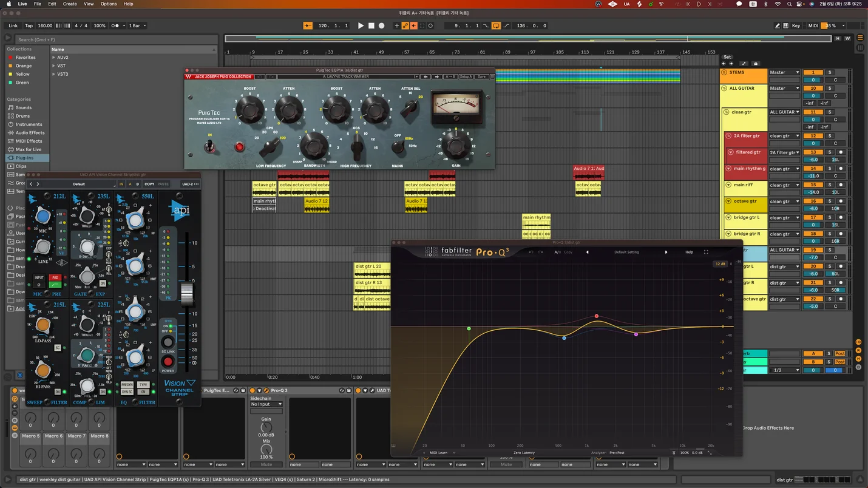
Task: Toggle the Key map mode switch
Action: tap(796, 25)
